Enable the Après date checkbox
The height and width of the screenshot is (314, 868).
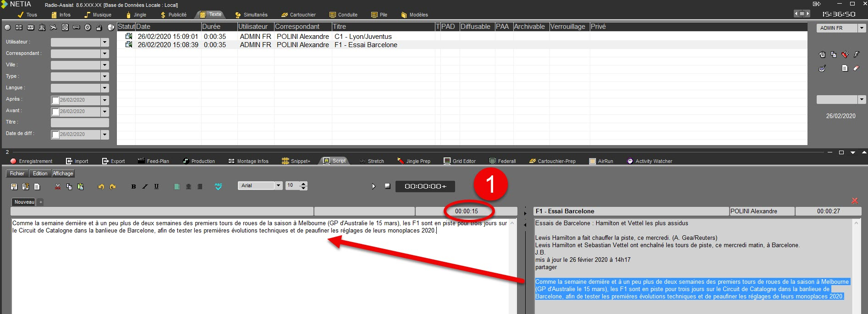55,100
